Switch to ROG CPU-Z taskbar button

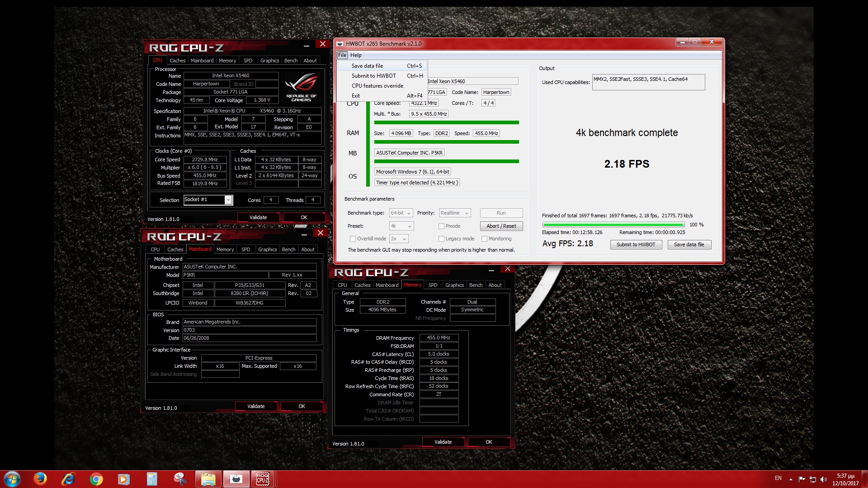[263, 479]
